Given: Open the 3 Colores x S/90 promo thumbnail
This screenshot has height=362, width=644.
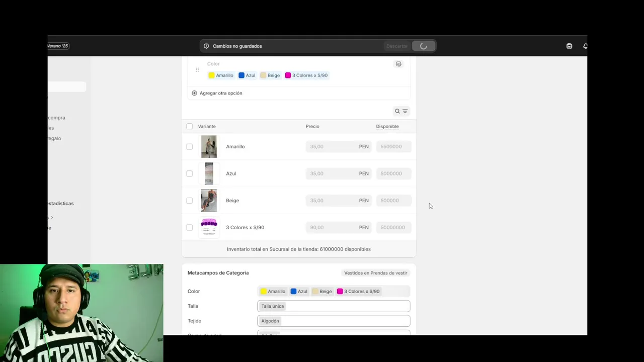Looking at the screenshot, I should [209, 227].
